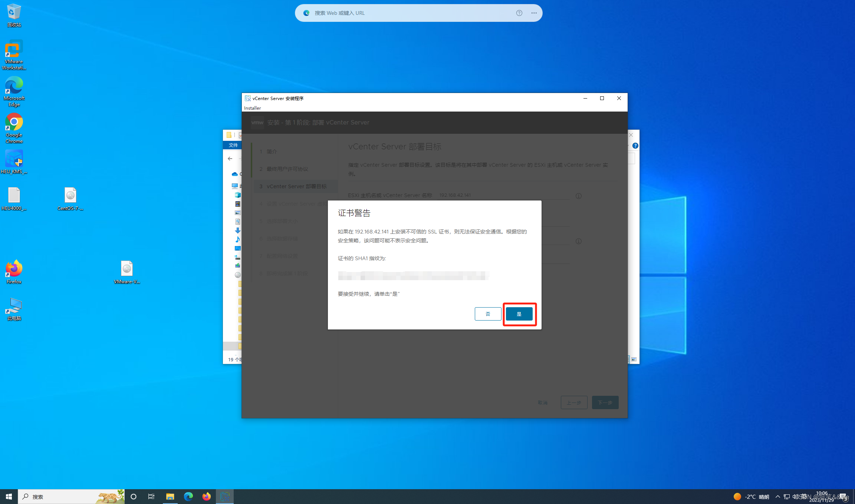Select the CentOS-7 ISO file icon
This screenshot has height=504, width=855.
coord(70,199)
